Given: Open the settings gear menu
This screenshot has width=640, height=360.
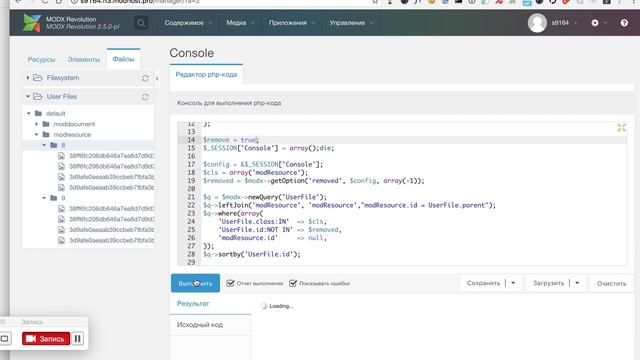Looking at the screenshot, I should tap(595, 23).
